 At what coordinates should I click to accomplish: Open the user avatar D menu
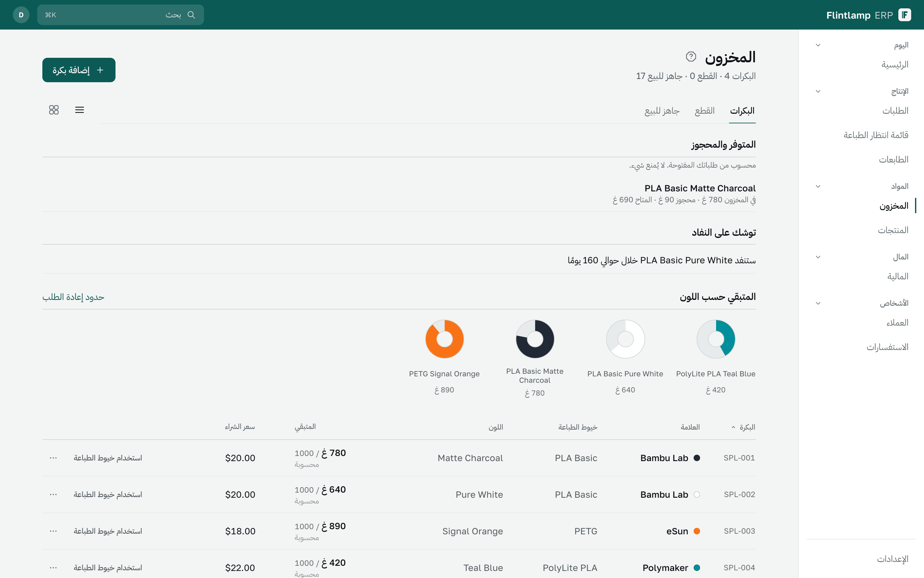21,15
